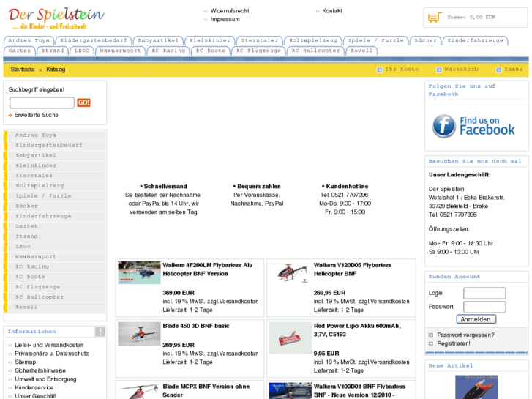Open the Widerrufsrecht link
Screen dimensions: 532x399
[x=230, y=11]
